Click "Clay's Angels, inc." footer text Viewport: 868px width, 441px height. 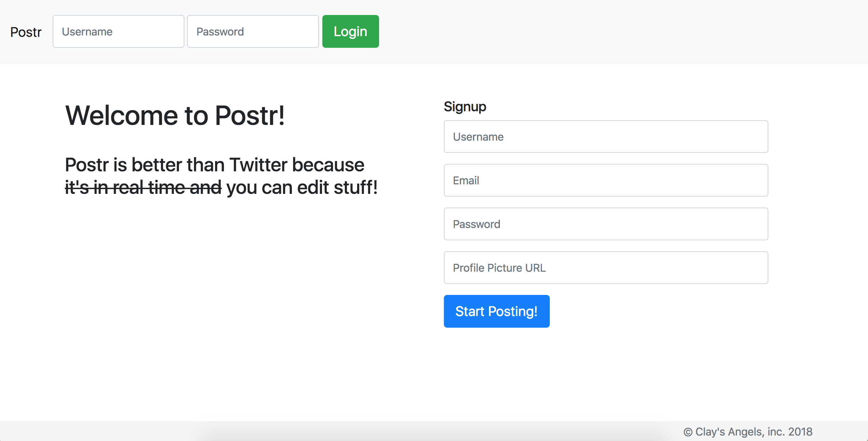[x=740, y=432]
